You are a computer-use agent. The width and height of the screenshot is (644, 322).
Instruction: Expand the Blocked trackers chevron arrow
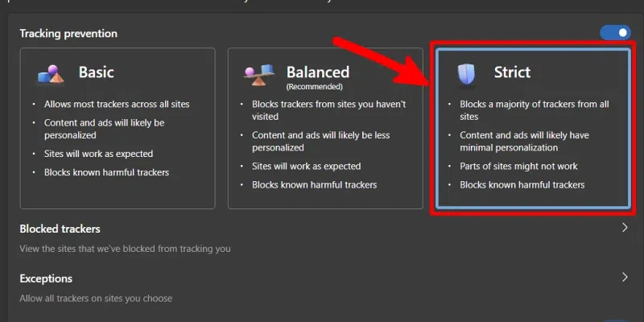tap(625, 229)
